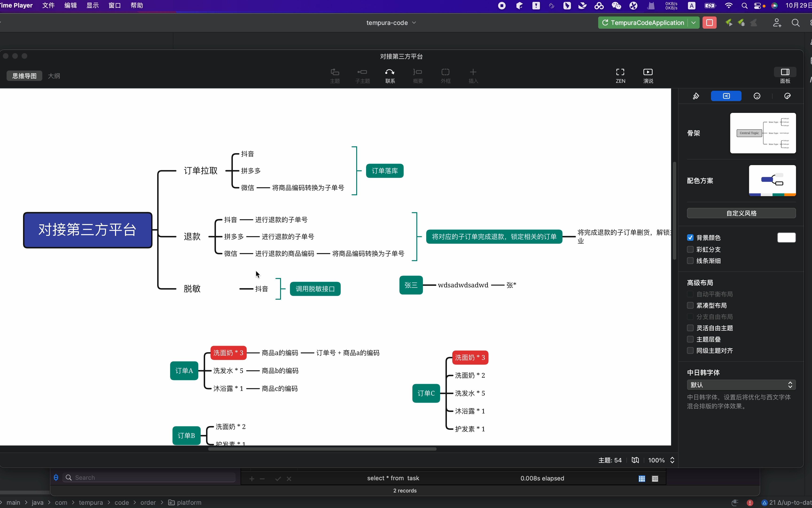Switch to the 大纲 outline tab
Screen dimensions: 812x508
tap(54, 76)
